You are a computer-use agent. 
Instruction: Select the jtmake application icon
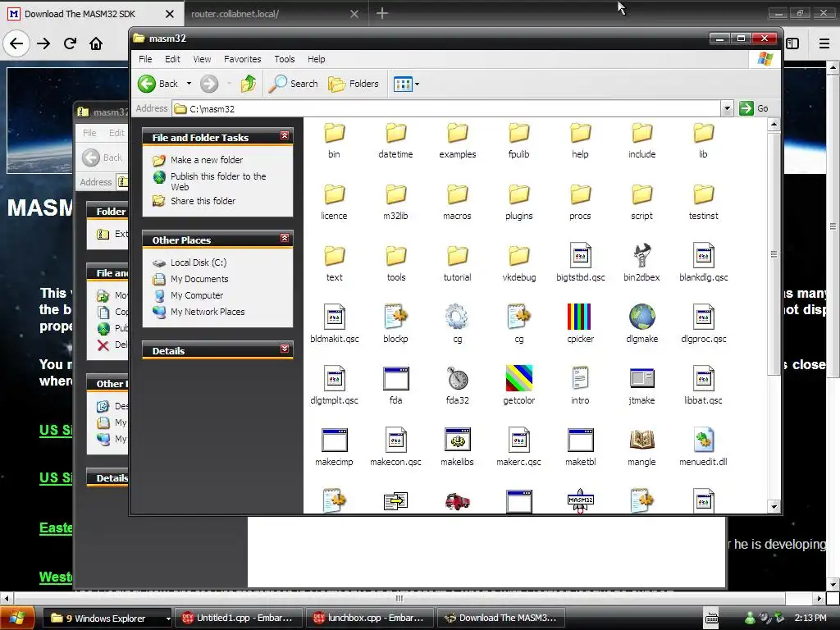click(x=641, y=378)
